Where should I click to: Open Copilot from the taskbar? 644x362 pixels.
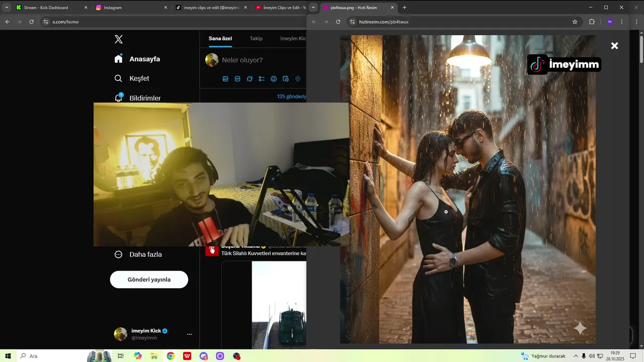(x=138, y=356)
